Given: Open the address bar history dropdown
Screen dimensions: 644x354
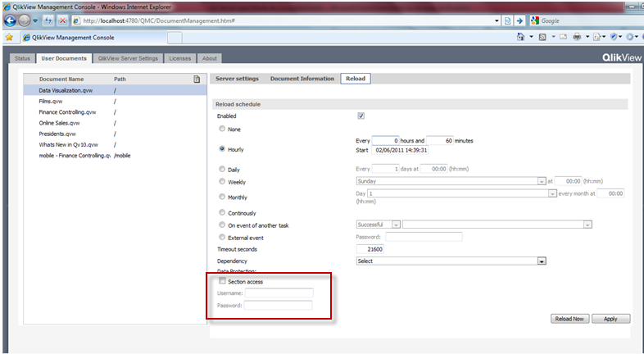Looking at the screenshot, I should click(497, 20).
